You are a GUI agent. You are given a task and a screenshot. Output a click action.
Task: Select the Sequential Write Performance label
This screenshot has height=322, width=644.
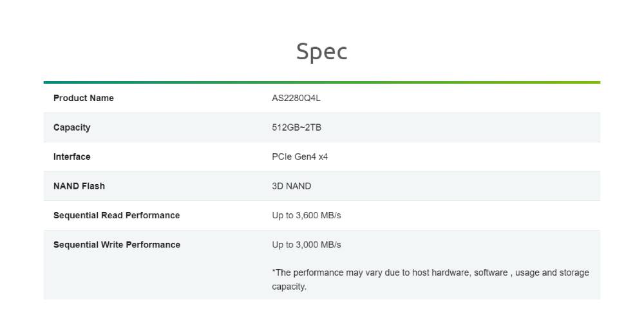coord(117,245)
